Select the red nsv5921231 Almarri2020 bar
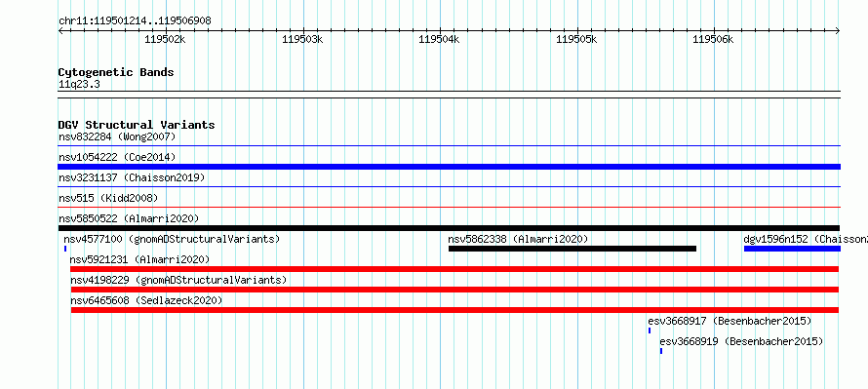 (x=454, y=269)
